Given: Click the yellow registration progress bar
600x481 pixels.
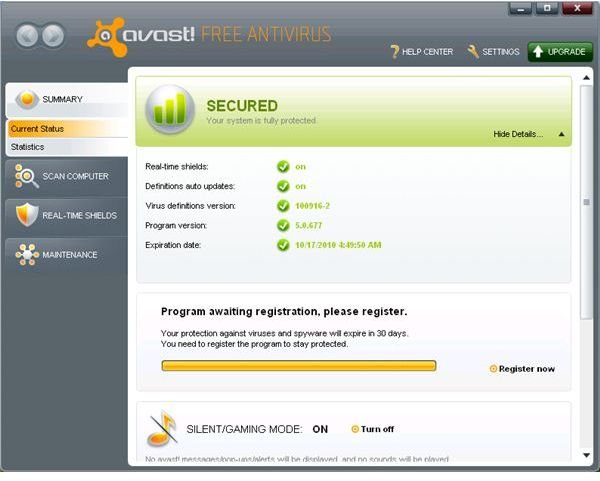Looking at the screenshot, I should point(298,366).
